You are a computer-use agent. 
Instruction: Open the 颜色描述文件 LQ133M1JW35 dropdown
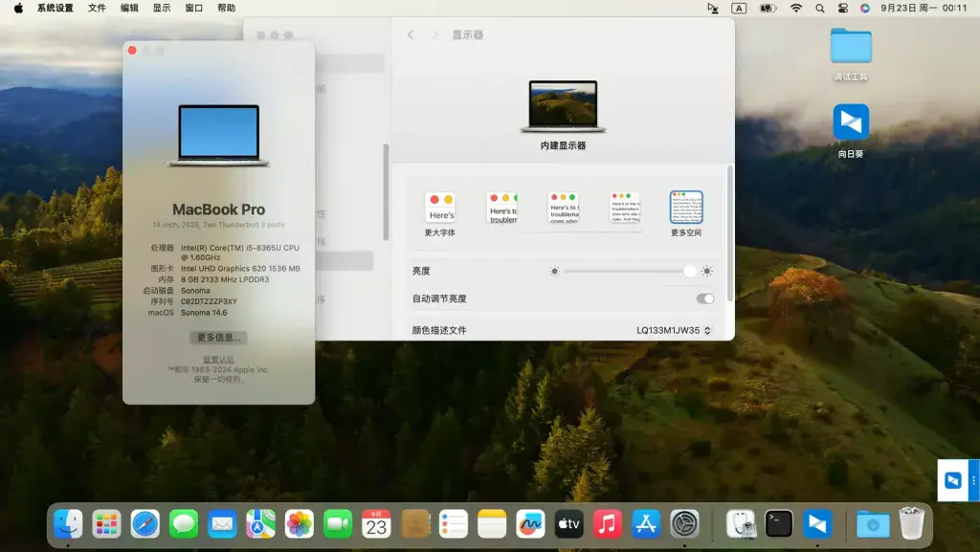click(x=674, y=330)
